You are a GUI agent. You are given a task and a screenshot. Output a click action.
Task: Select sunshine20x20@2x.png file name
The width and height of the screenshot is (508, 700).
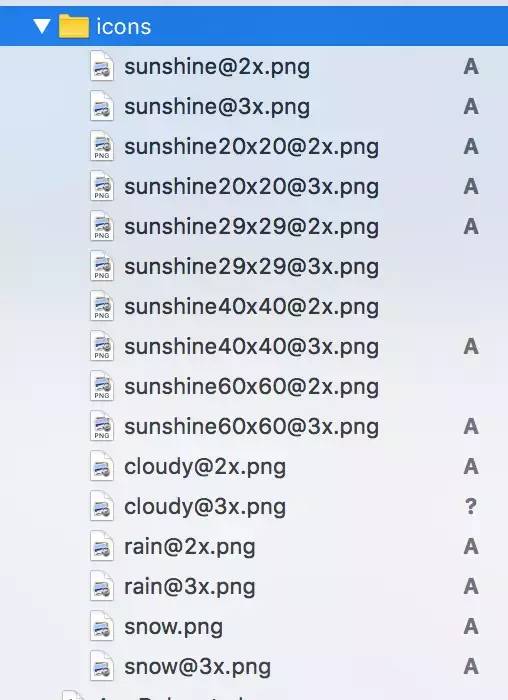click(x=252, y=148)
